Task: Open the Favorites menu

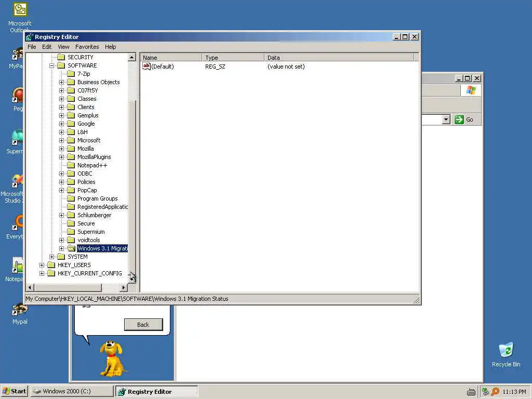Action: tap(87, 47)
